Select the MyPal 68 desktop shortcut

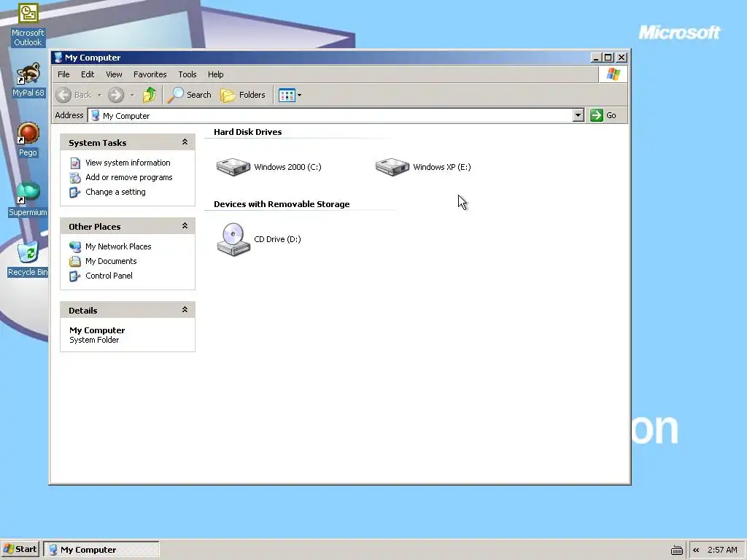pyautogui.click(x=28, y=79)
